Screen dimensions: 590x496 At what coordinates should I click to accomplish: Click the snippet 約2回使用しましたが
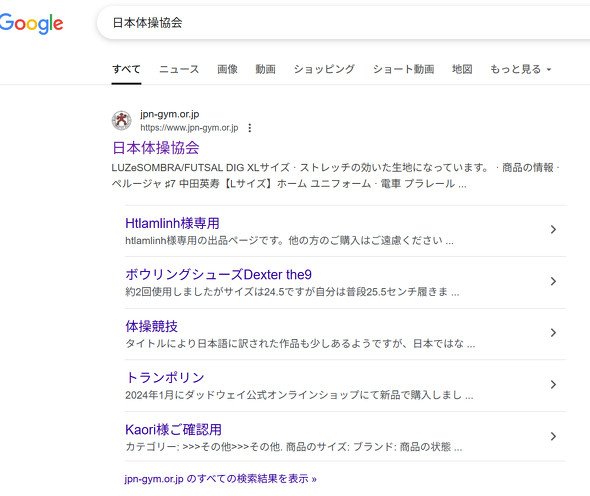click(x=292, y=292)
